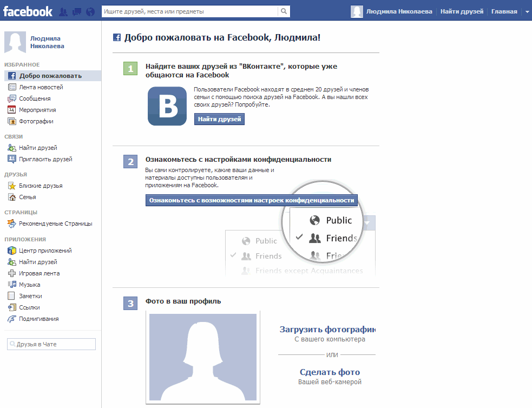Screen dimensions: 532x408
Task: Open account menu dropdown arrow in header
Action: pos(527,11)
